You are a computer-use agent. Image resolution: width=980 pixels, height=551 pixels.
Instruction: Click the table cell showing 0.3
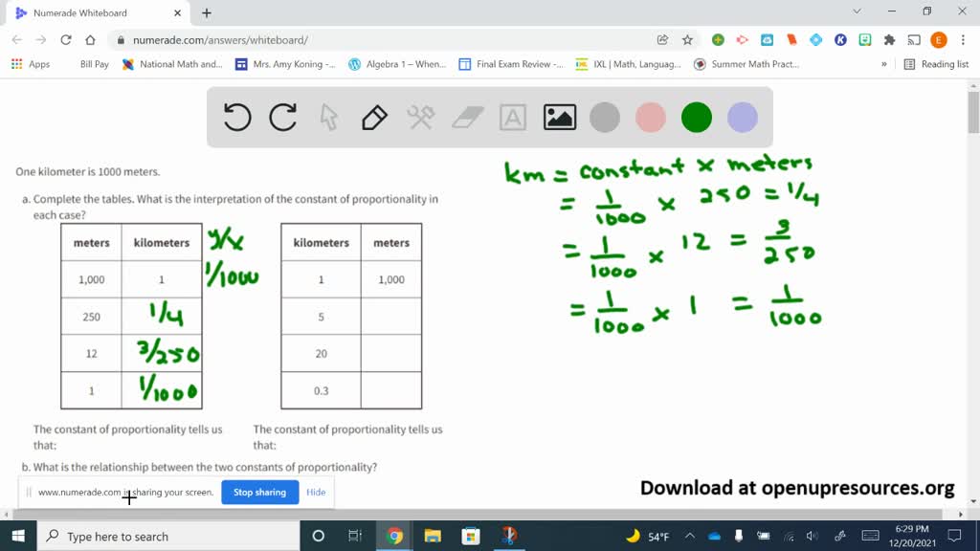click(x=322, y=390)
